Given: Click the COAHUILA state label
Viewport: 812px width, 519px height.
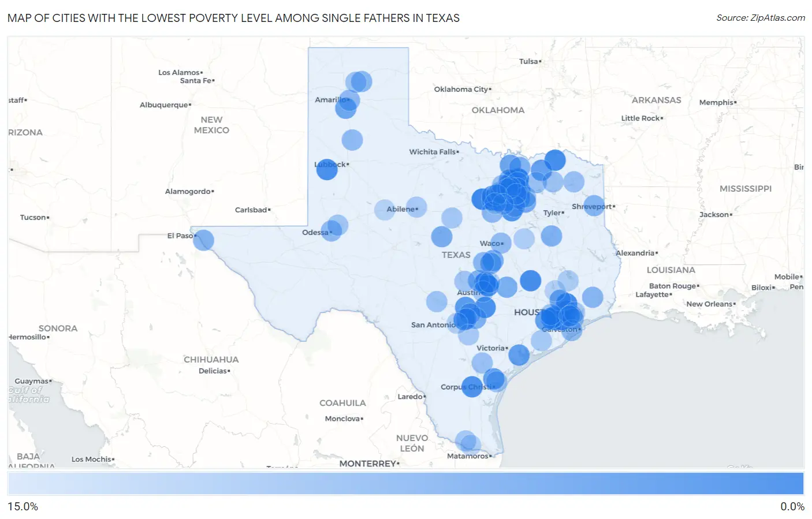Looking at the screenshot, I should [342, 403].
